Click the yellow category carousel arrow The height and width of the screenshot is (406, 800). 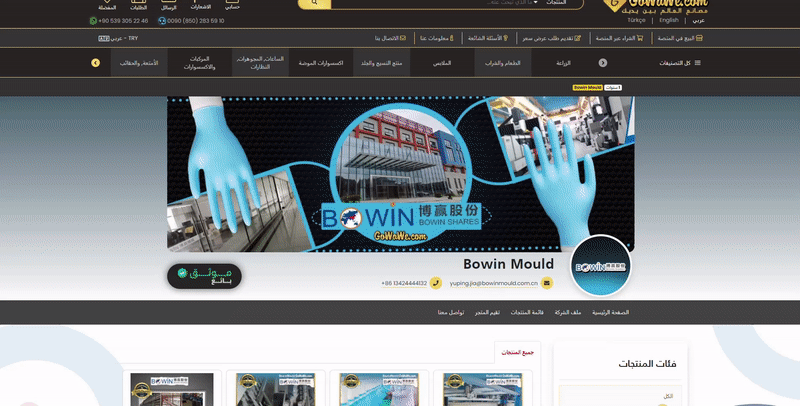[x=95, y=63]
